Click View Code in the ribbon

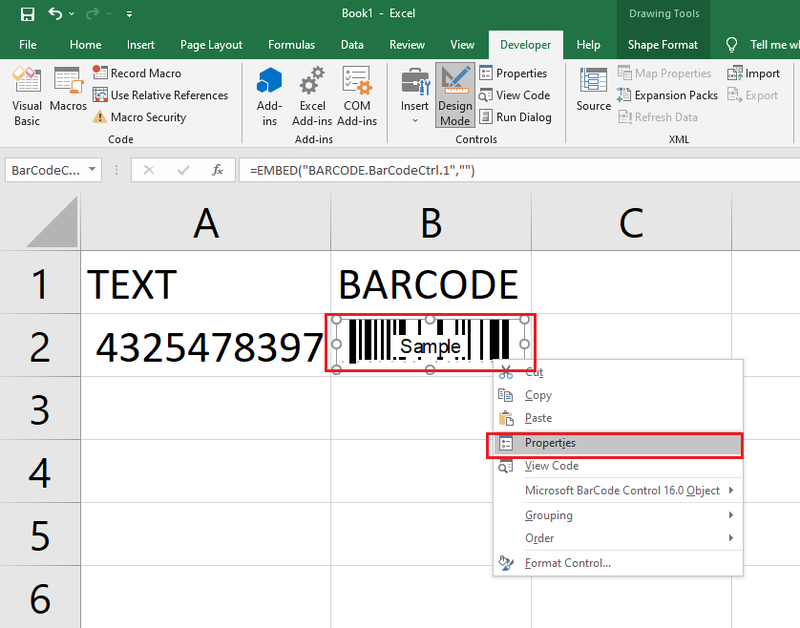515,95
